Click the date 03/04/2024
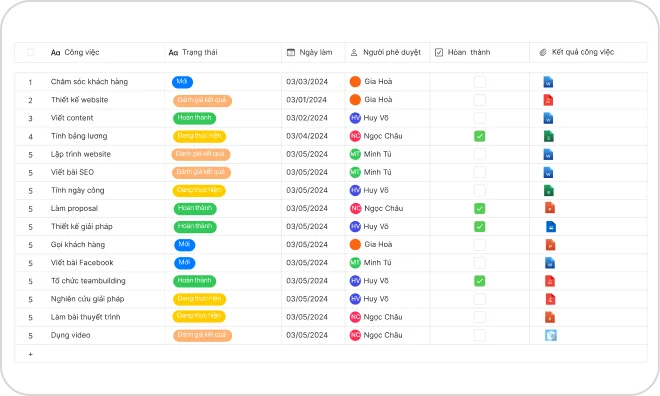This screenshot has width=660, height=396. 307,136
